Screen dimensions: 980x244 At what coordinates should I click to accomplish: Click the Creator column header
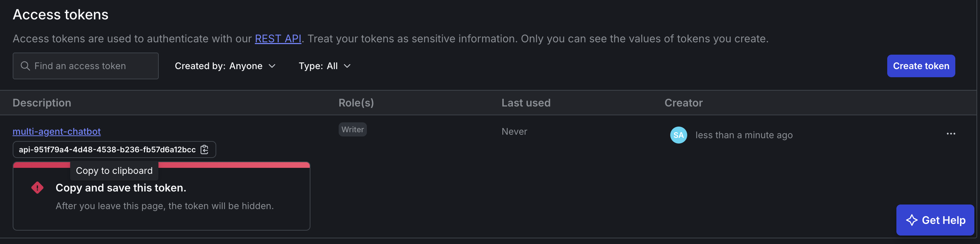click(x=683, y=103)
